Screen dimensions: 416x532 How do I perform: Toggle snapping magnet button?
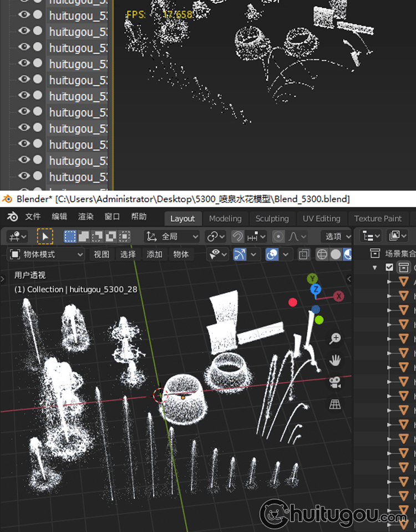pyautogui.click(x=238, y=237)
